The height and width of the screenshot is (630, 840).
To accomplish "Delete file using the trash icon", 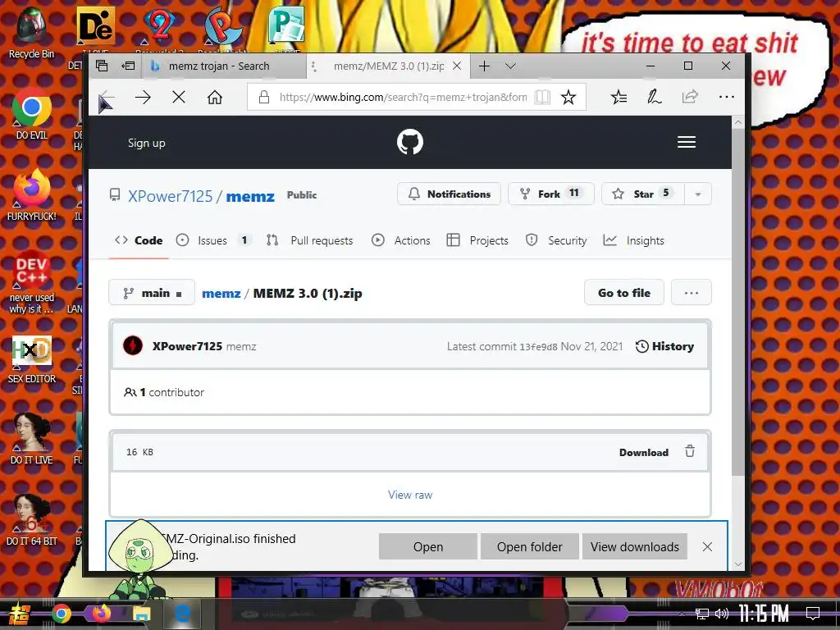I will pyautogui.click(x=690, y=451).
